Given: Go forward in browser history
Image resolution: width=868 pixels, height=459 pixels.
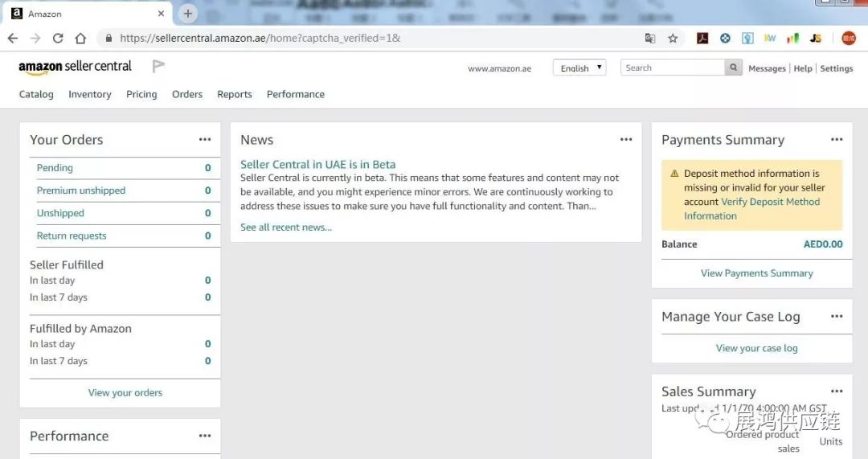Looking at the screenshot, I should (35, 39).
